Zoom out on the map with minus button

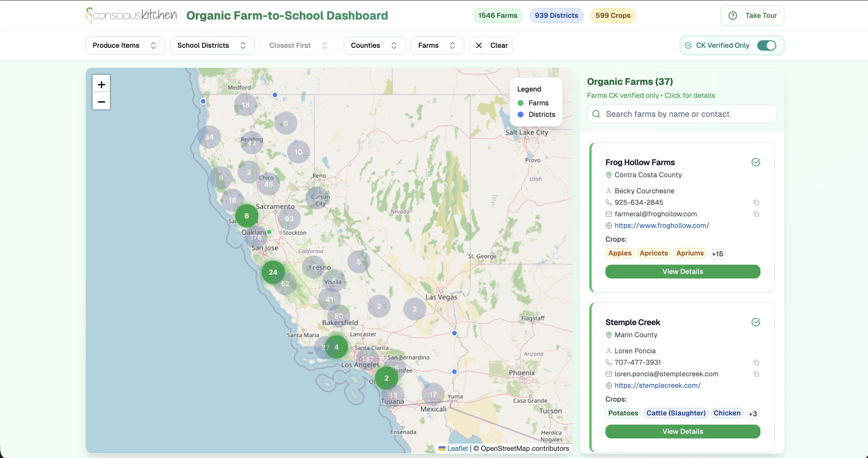101,101
